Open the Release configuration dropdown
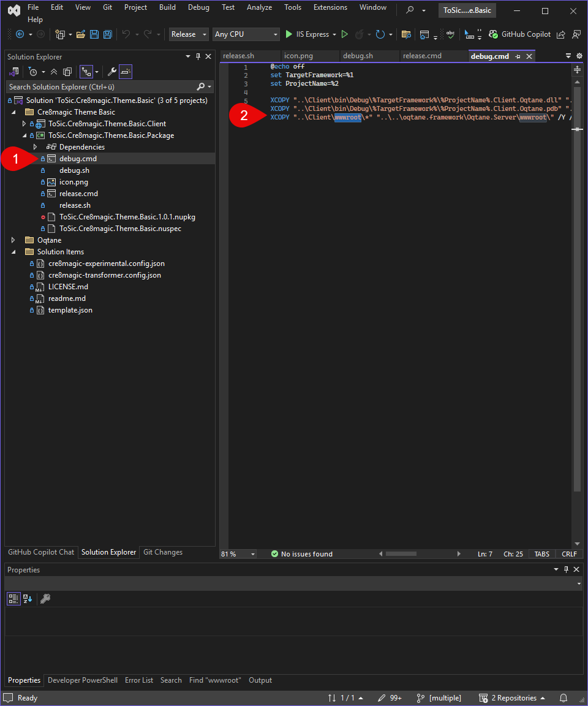 tap(189, 34)
